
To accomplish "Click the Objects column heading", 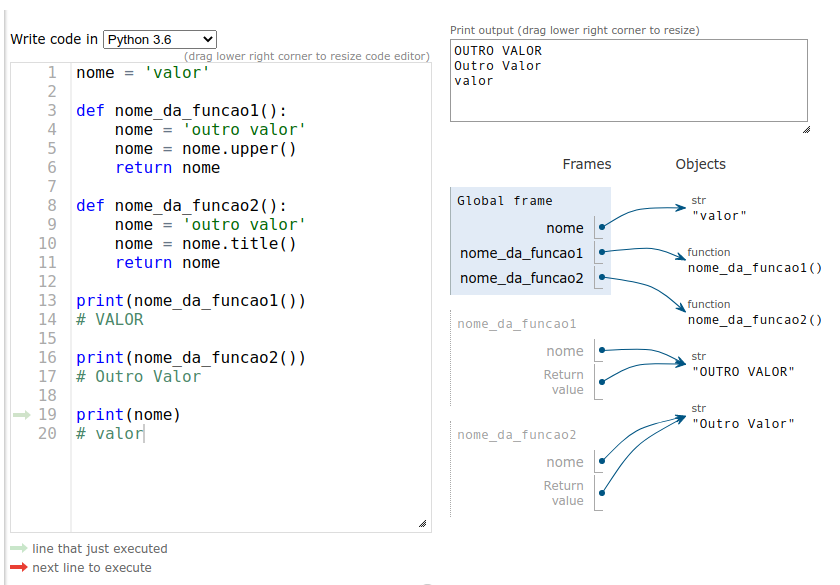I will [700, 164].
